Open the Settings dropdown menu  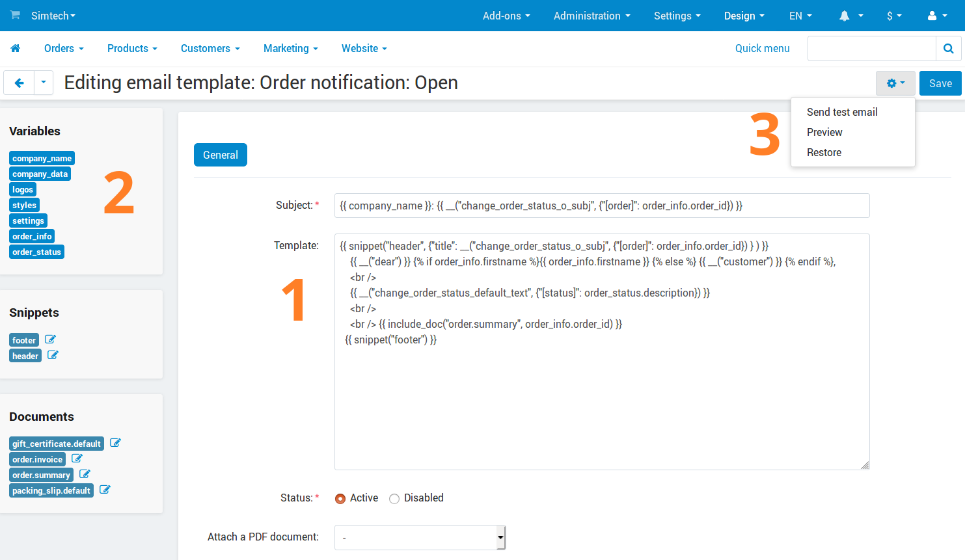click(x=677, y=16)
